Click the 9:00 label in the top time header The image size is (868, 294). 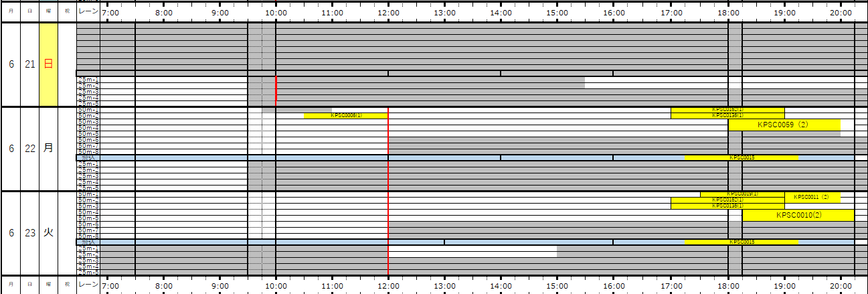point(220,12)
